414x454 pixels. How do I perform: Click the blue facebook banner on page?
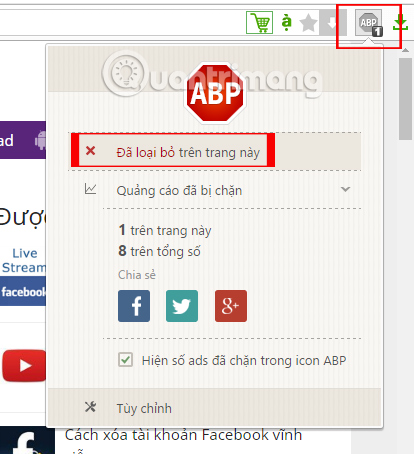23,291
